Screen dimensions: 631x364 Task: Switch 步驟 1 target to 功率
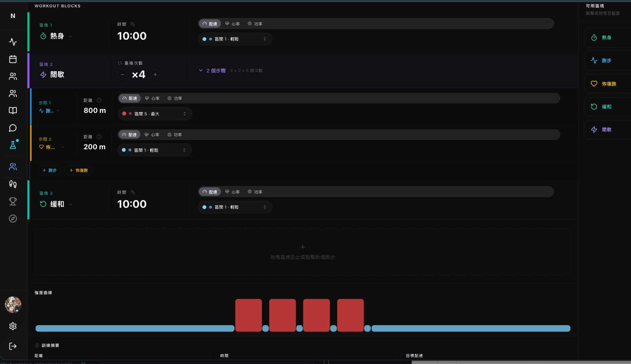pos(175,98)
